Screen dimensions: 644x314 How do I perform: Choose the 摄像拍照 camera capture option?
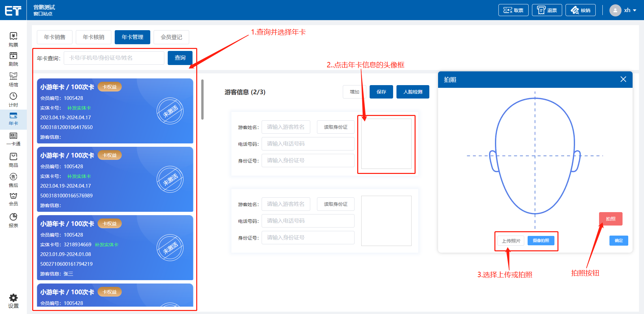(x=541, y=241)
